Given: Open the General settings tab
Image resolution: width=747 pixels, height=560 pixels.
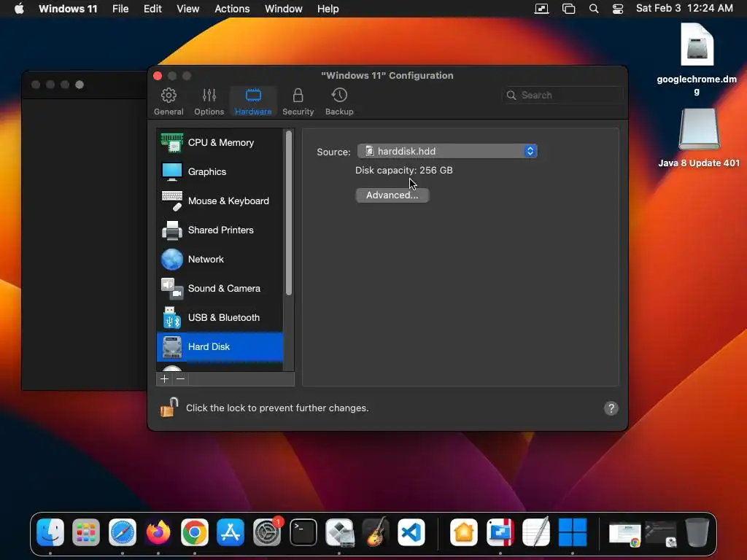Looking at the screenshot, I should pos(169,101).
